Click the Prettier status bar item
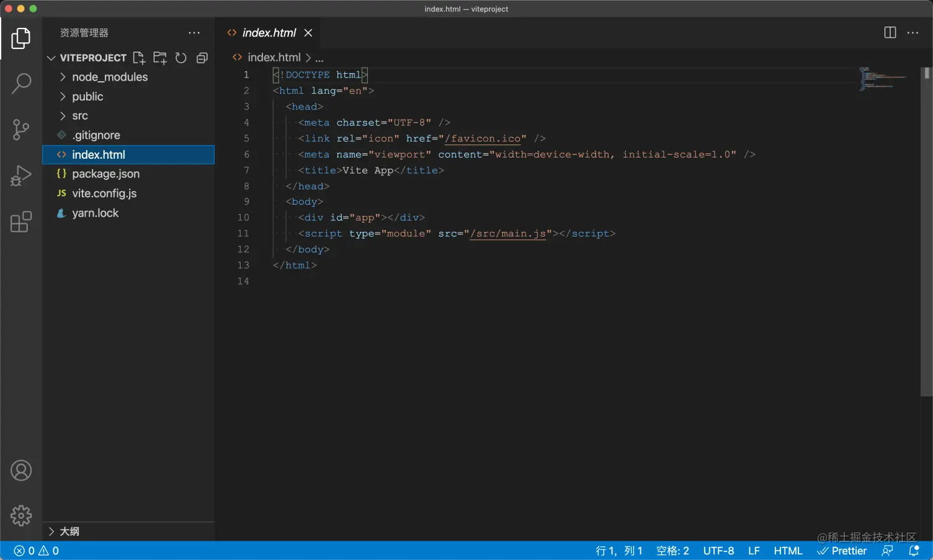Image resolution: width=933 pixels, height=560 pixels. tap(842, 551)
